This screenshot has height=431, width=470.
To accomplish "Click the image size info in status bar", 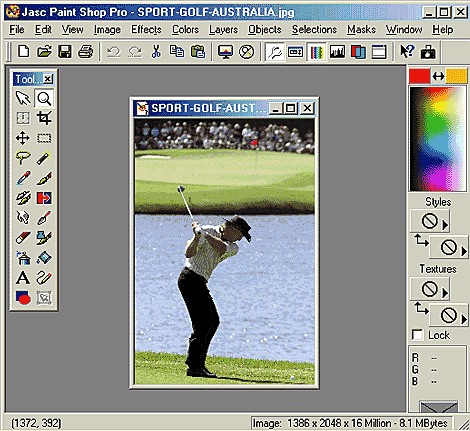I will coord(350,423).
